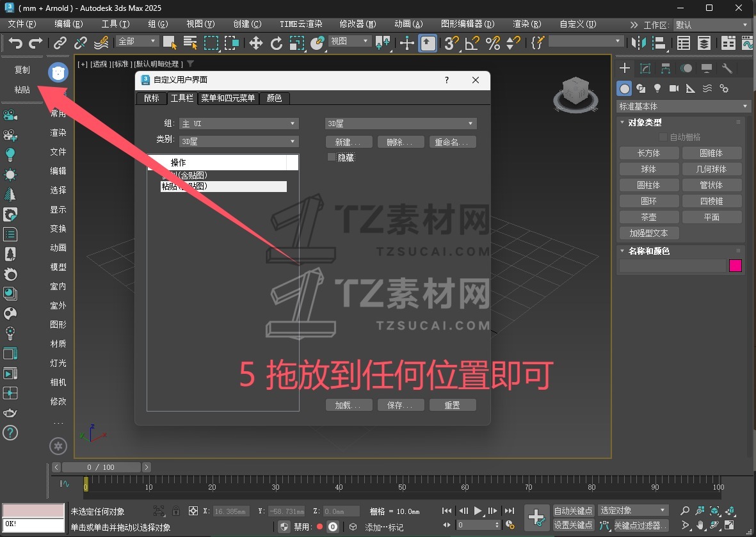
Task: Open the 类别 dropdown showing 3D屋
Action: [239, 141]
